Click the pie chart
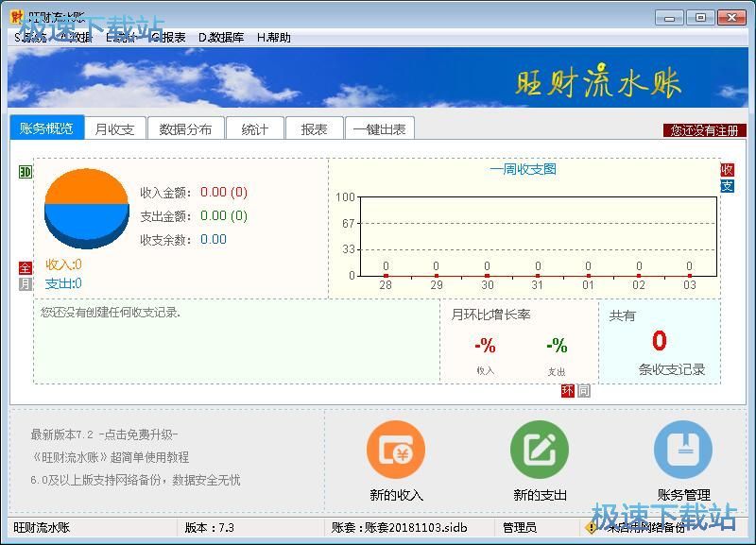Screen dimensions: 756x545 (87, 208)
